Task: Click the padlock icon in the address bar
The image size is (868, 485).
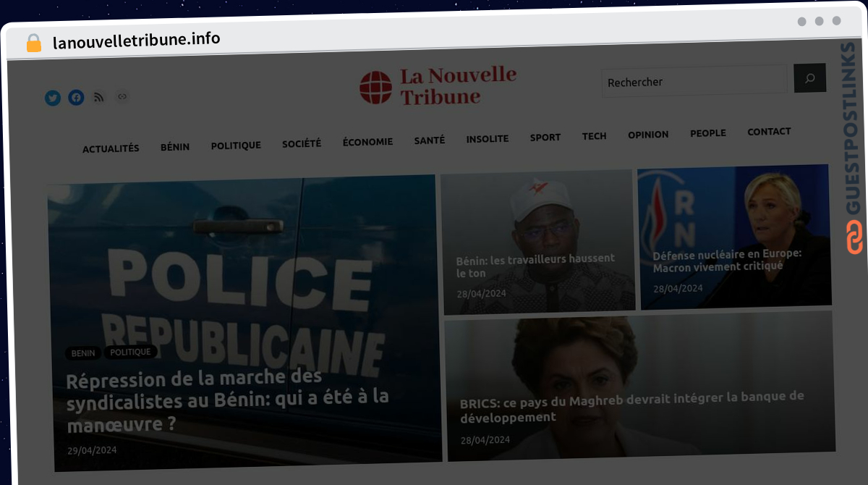Action: pos(34,43)
